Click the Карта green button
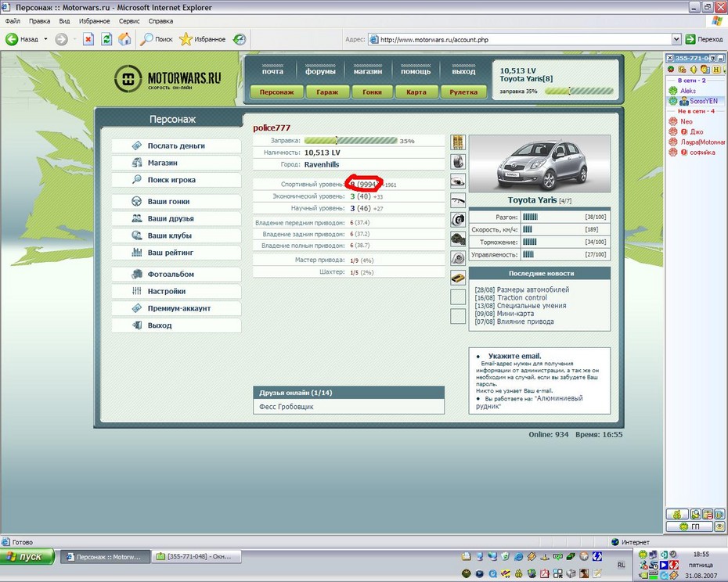Image resolution: width=728 pixels, height=582 pixels. tap(416, 92)
